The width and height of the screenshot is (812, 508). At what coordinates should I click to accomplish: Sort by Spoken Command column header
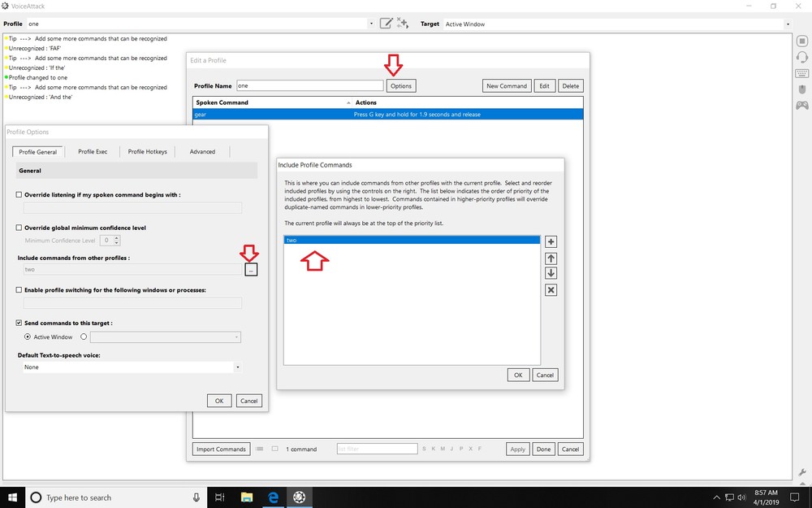pyautogui.click(x=272, y=102)
